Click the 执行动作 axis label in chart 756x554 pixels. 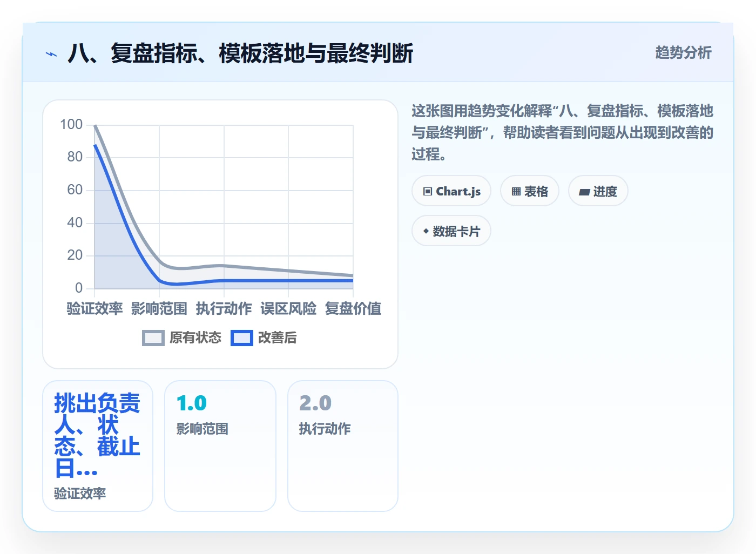[224, 309]
